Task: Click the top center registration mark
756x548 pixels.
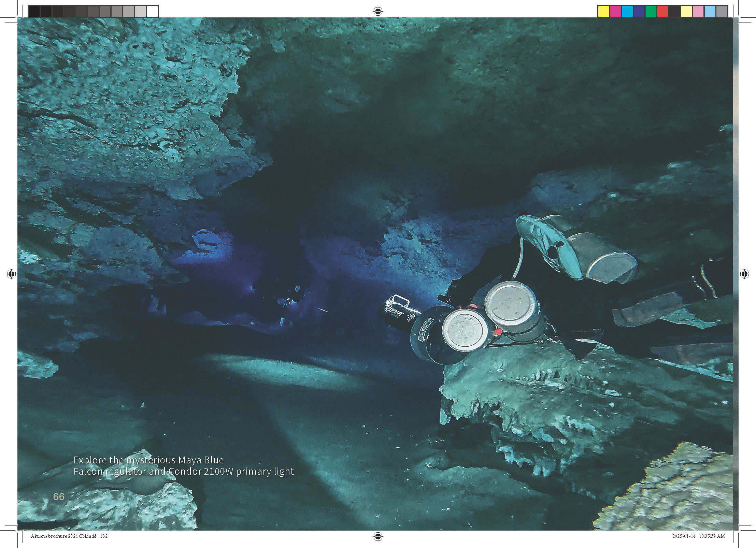Action: [378, 11]
